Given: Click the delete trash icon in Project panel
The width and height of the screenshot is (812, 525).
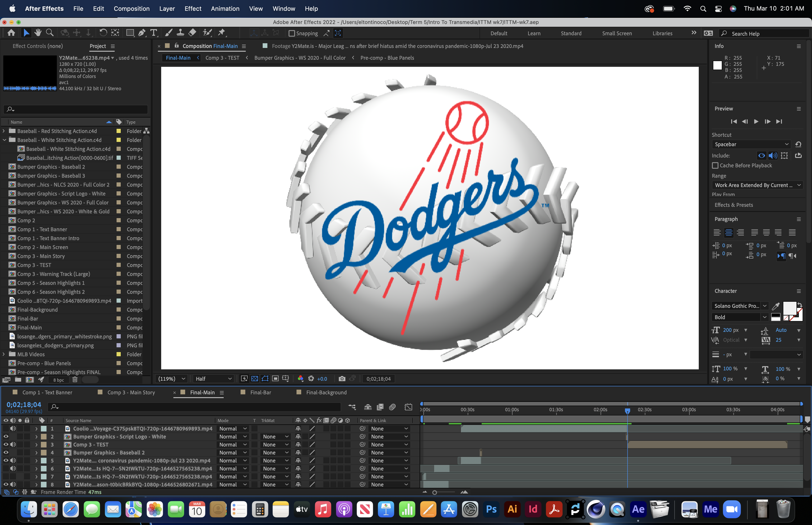Looking at the screenshot, I should 75,380.
